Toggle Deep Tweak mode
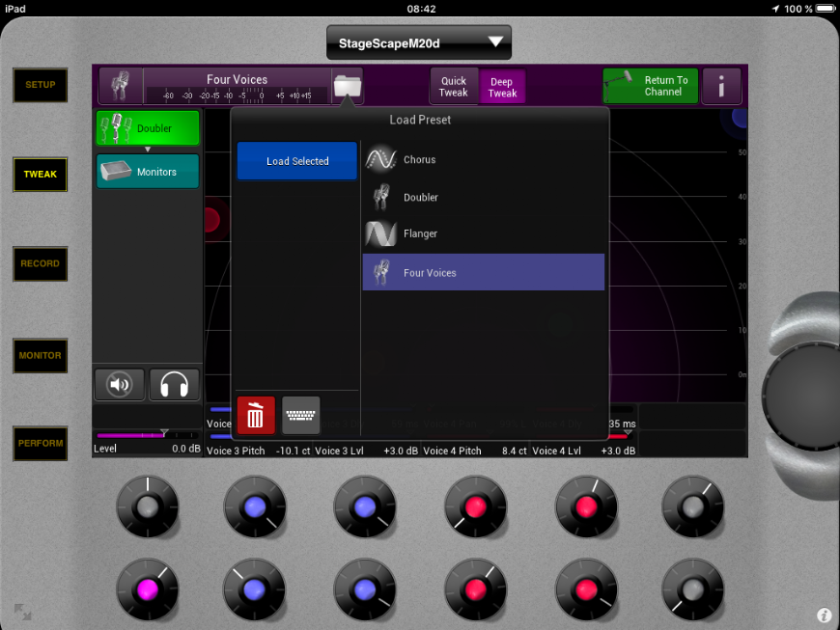 coord(502,87)
